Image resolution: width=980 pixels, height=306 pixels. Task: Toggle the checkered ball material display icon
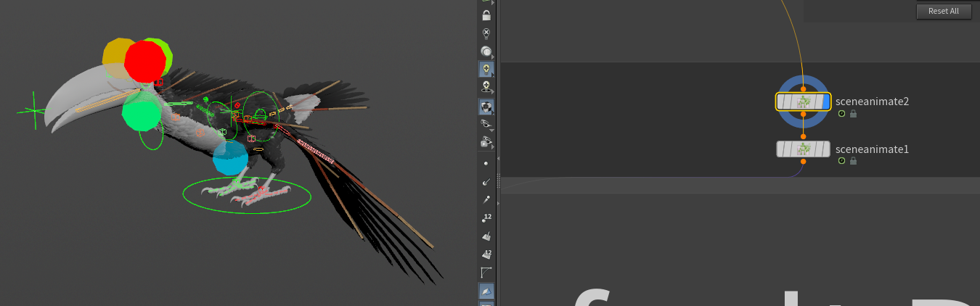tap(486, 107)
